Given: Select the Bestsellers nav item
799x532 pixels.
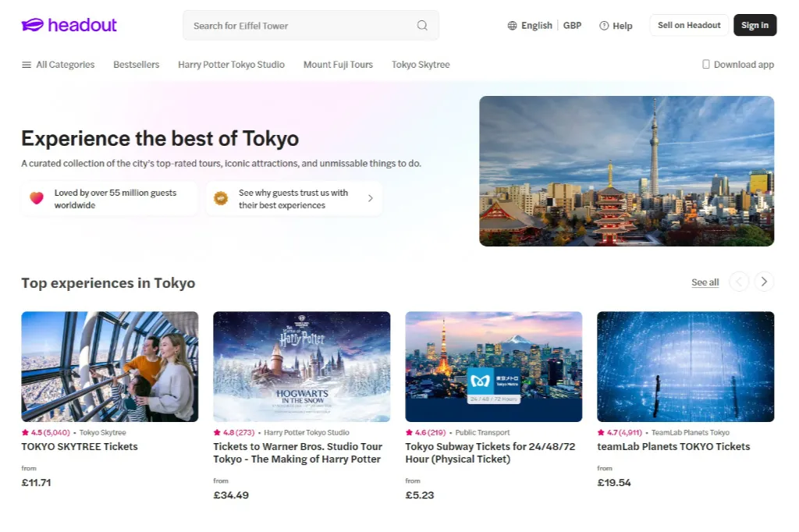Looking at the screenshot, I should click(x=136, y=65).
